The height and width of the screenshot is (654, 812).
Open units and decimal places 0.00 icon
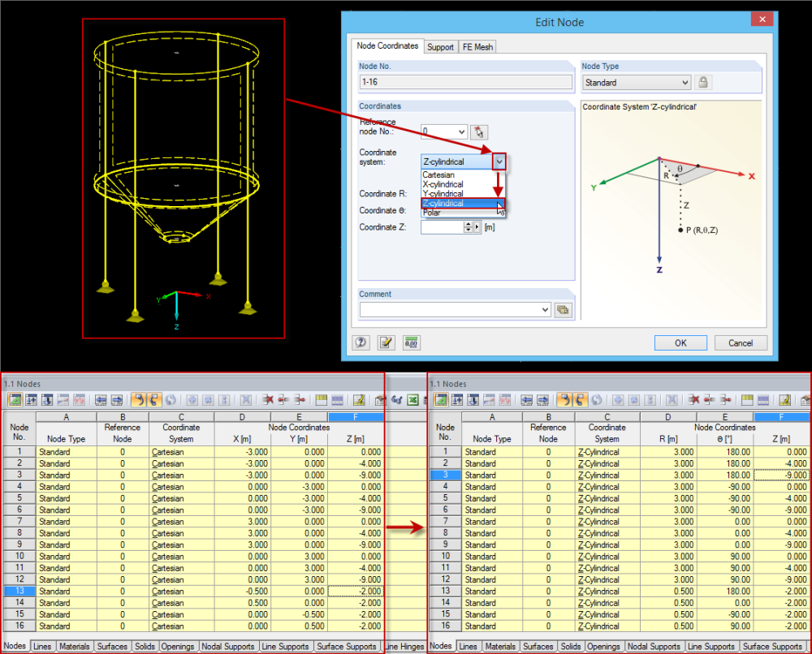click(x=411, y=342)
